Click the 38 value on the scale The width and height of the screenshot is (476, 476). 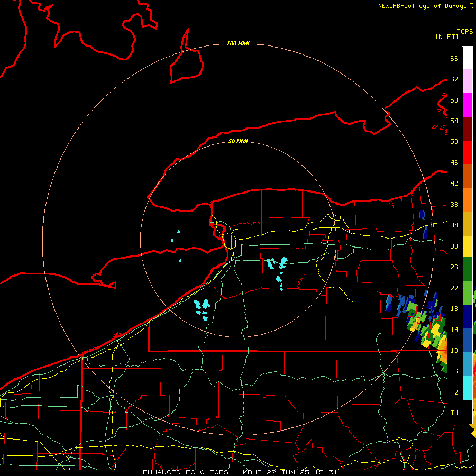(454, 205)
